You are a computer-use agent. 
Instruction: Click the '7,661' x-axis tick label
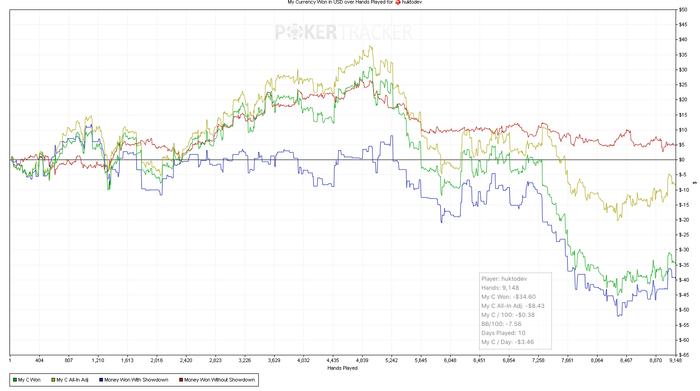[x=567, y=360]
